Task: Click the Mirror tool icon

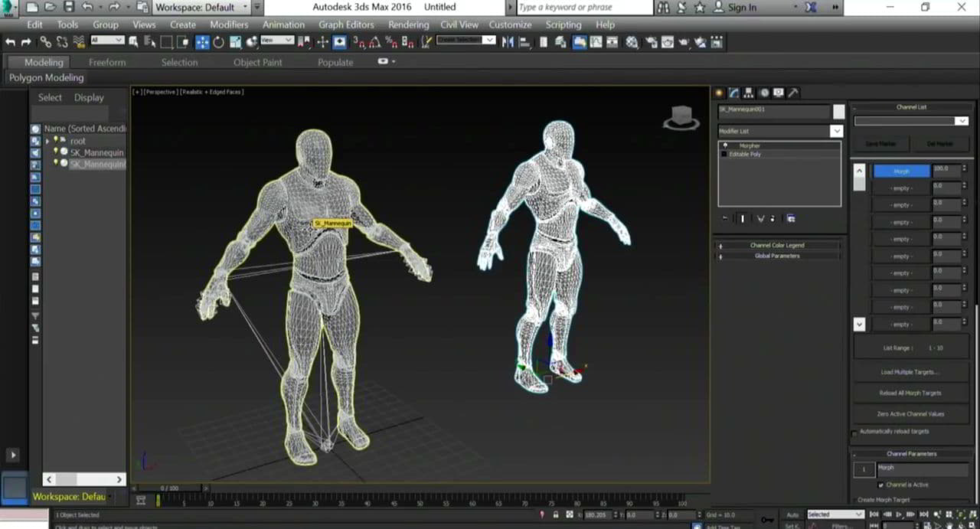Action: coord(507,42)
